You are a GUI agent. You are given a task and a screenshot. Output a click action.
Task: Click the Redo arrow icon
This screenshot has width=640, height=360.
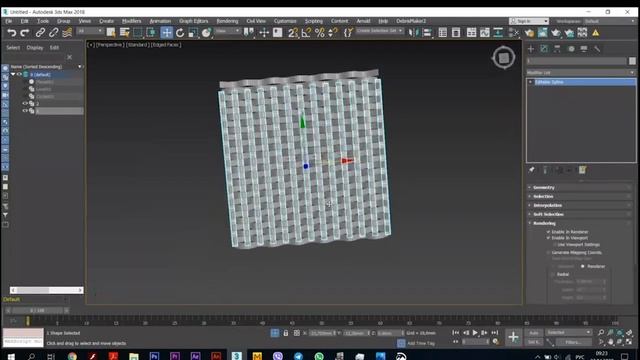click(x=25, y=33)
